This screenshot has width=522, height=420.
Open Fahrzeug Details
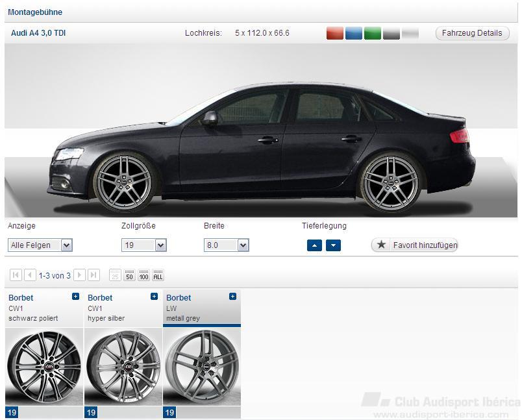coord(472,33)
